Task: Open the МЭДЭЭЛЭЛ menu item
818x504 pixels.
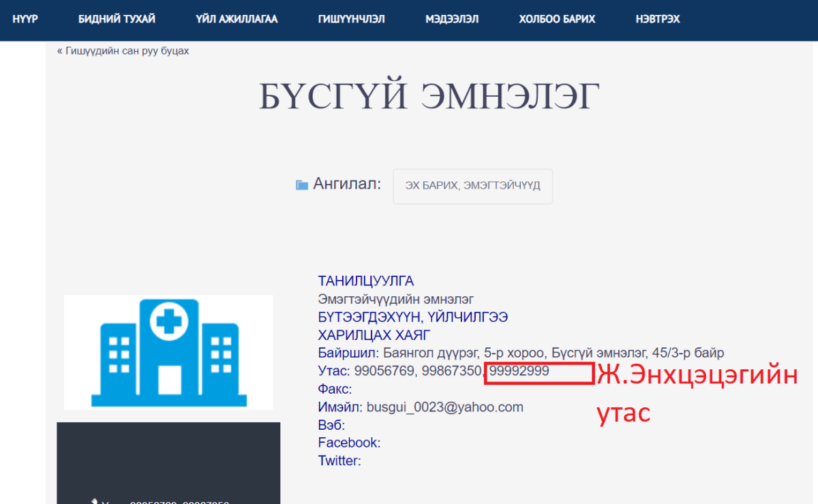Action: 452,19
